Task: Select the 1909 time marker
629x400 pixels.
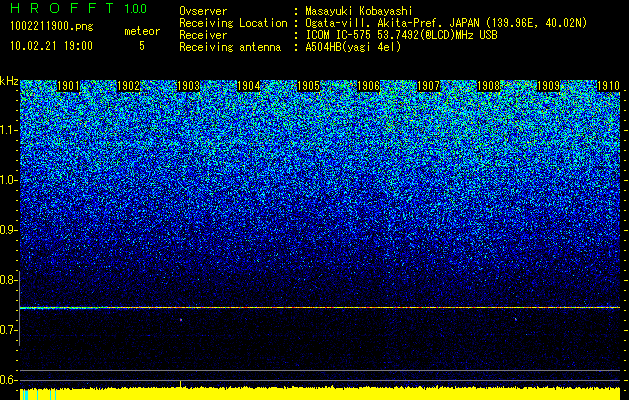Action: (549, 86)
